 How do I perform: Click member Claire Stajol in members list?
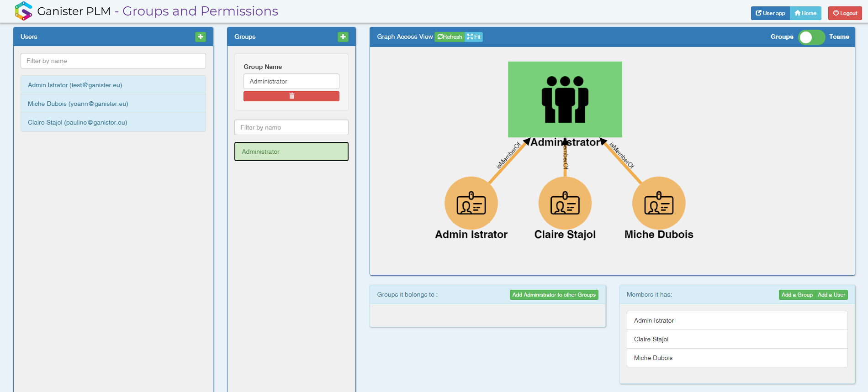click(737, 339)
